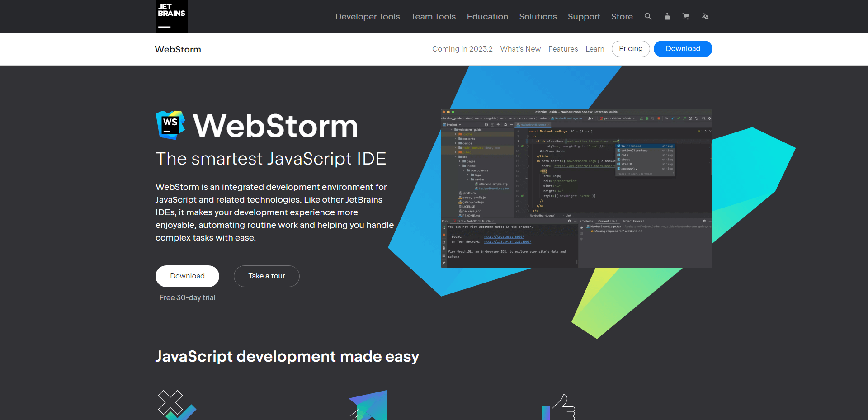Collapse the src folder in the project tree
This screenshot has height=420, width=868.
tap(455, 157)
